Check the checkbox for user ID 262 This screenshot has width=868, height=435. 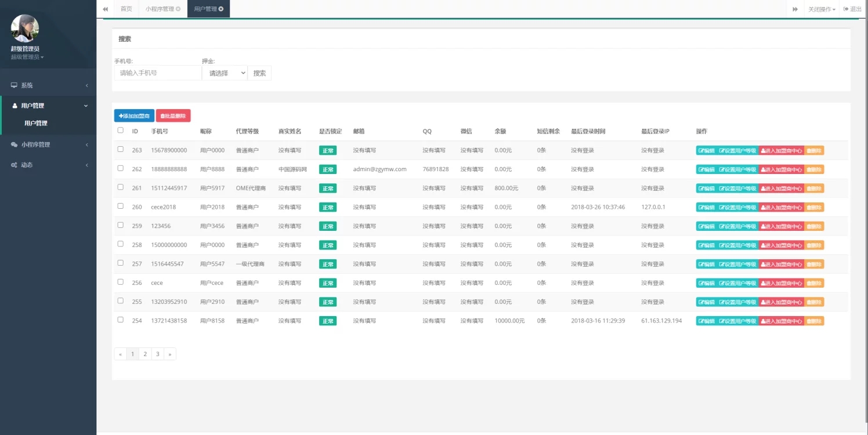point(121,168)
